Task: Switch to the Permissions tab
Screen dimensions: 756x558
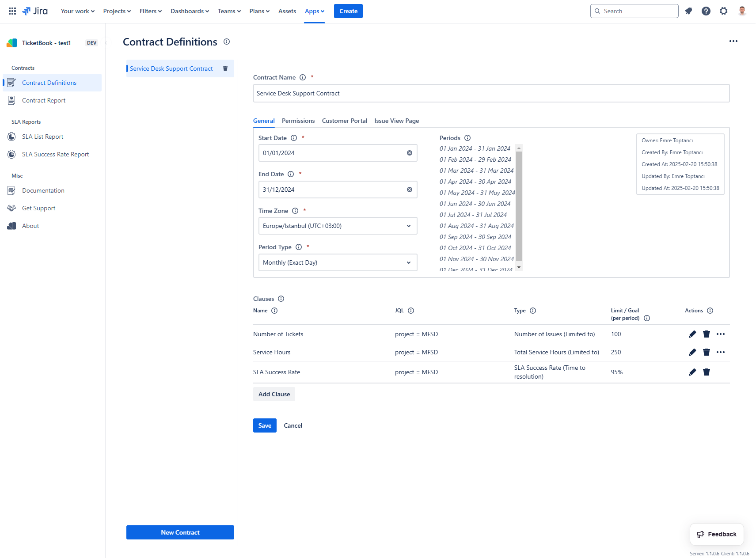Action: (298, 121)
